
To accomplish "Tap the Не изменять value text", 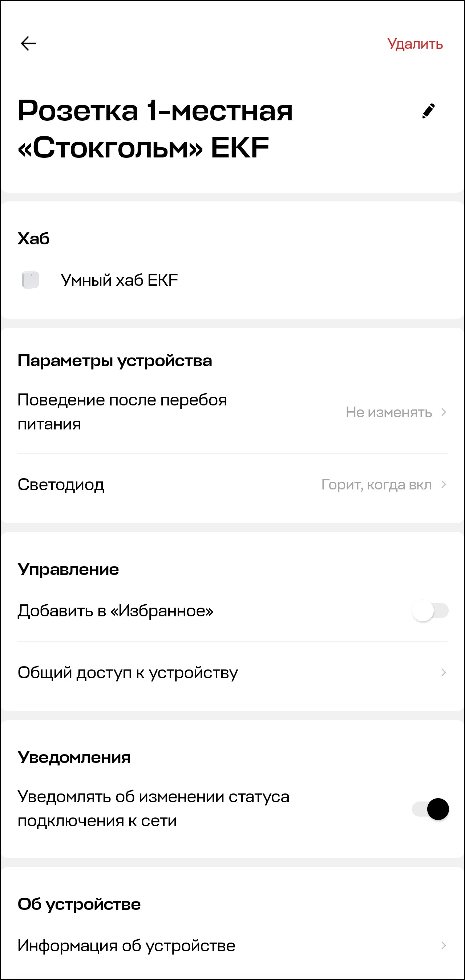I will coord(389,412).
